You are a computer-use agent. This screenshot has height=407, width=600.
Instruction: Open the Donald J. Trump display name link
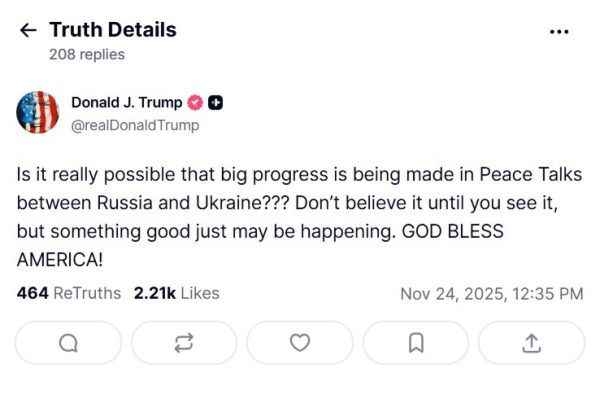(127, 102)
